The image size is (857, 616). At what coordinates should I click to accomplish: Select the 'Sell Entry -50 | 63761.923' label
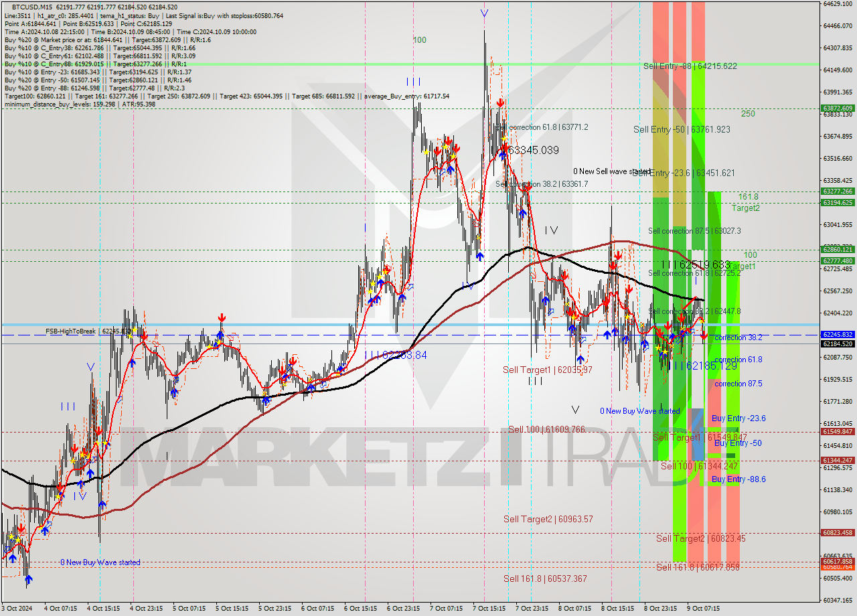682,129
